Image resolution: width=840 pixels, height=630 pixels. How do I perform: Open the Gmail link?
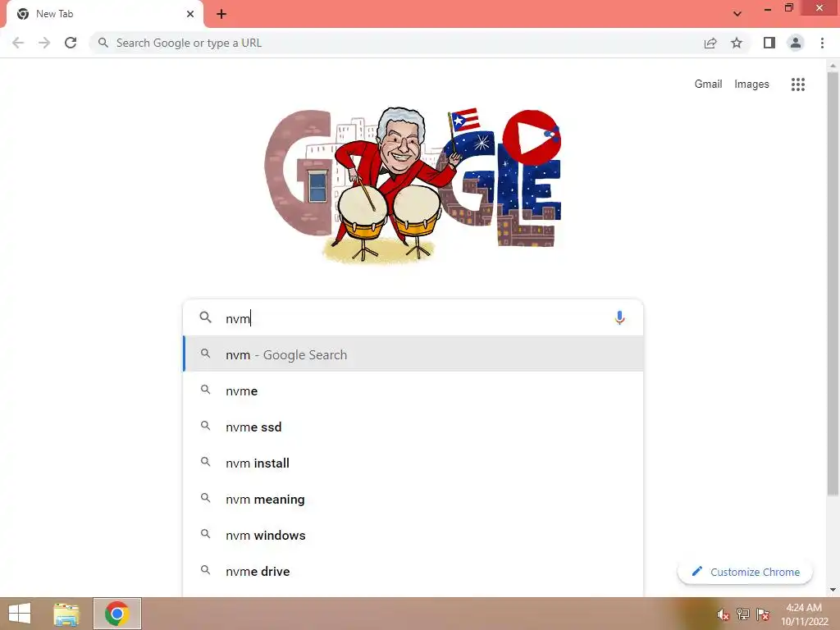pyautogui.click(x=708, y=84)
